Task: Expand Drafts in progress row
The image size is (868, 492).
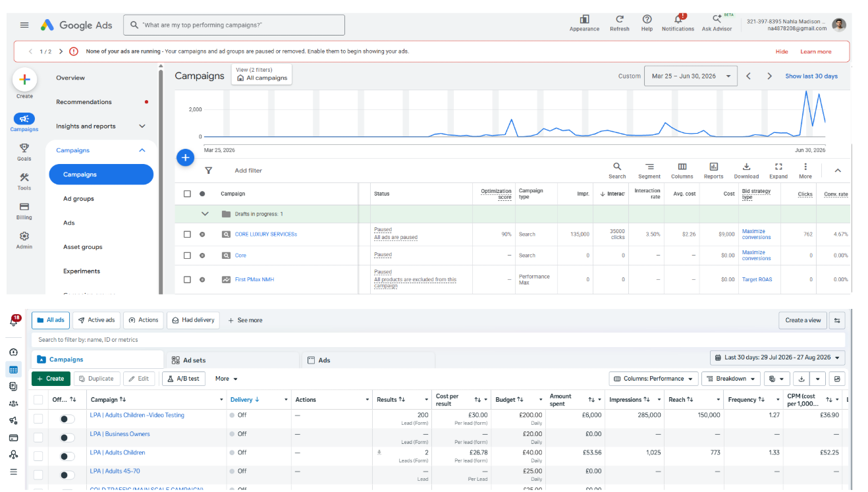Action: tap(205, 214)
